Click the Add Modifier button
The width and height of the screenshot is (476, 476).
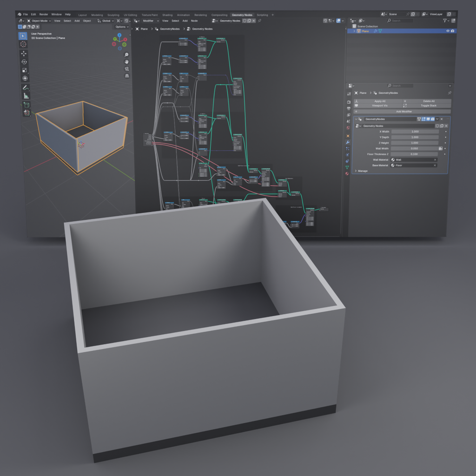click(403, 112)
